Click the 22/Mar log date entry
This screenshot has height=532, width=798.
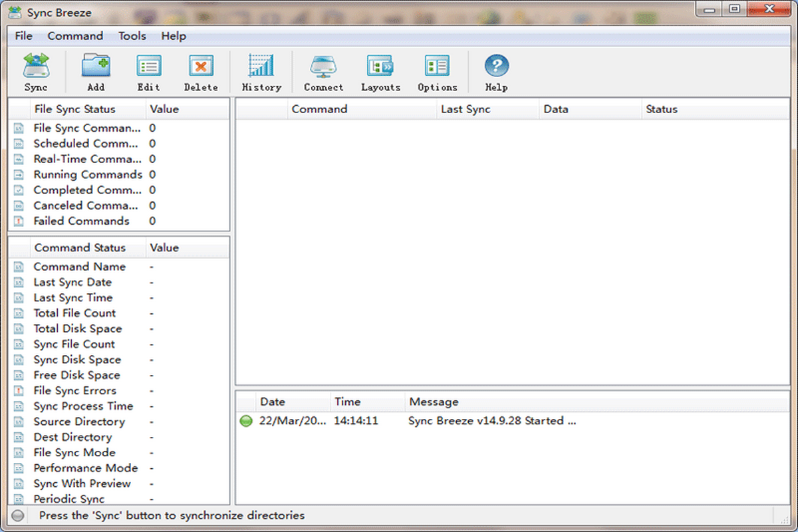coord(293,421)
